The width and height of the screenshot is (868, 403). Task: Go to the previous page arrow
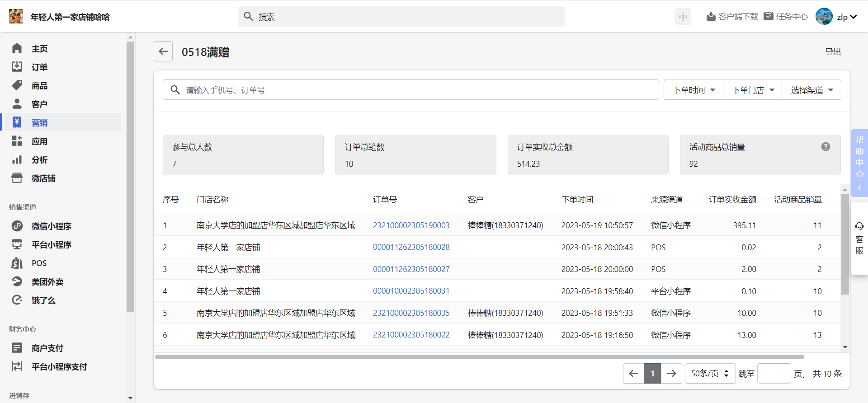click(633, 374)
